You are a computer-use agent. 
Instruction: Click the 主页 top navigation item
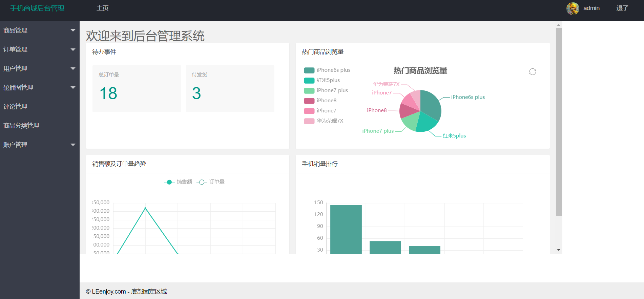coord(102,8)
